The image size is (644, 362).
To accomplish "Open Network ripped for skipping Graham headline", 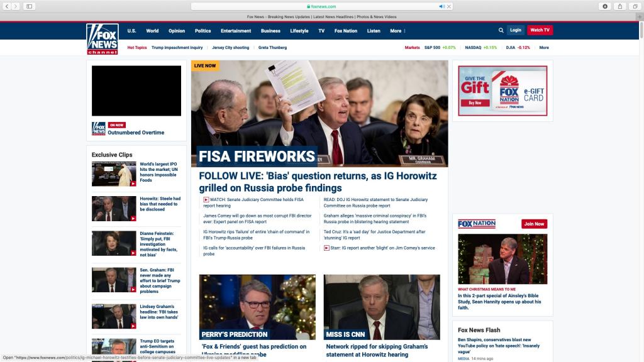I will [x=377, y=351].
